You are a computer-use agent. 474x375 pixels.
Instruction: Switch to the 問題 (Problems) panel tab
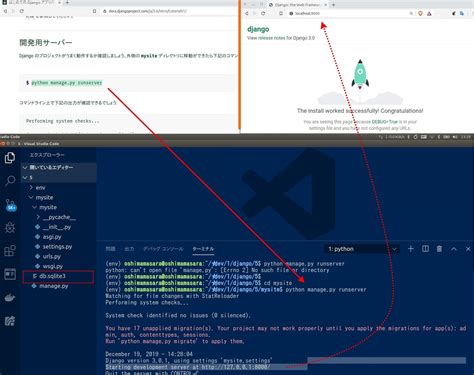[110, 249]
